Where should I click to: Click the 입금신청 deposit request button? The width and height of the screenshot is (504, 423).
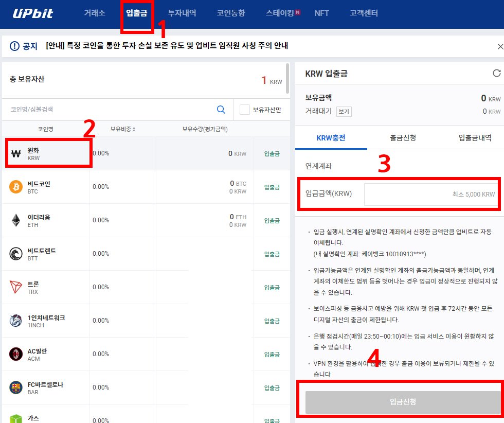point(403,402)
